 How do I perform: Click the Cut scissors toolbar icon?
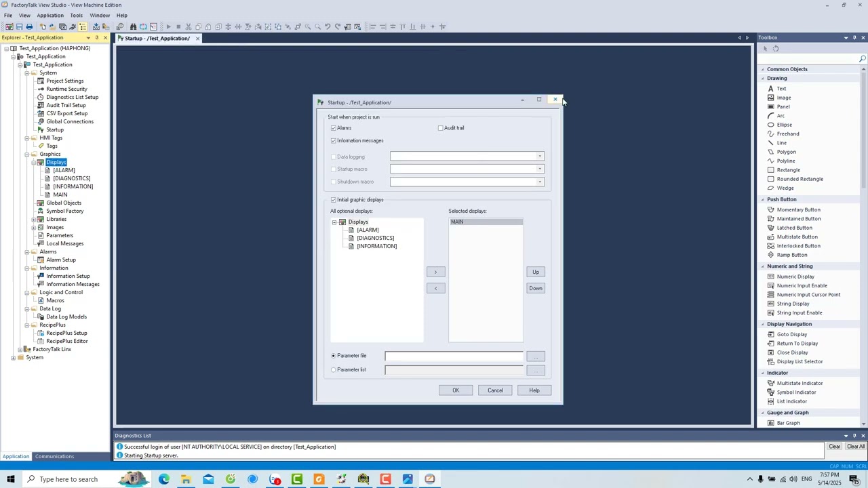pyautogui.click(x=188, y=26)
